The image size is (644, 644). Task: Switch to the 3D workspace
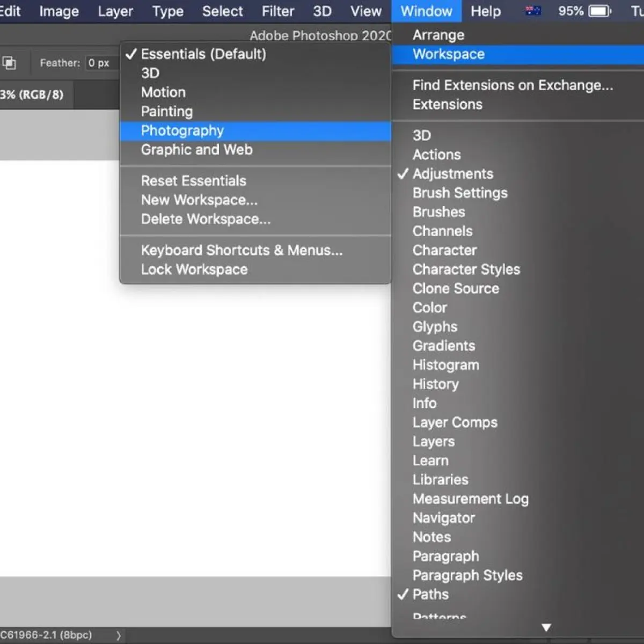click(255, 74)
